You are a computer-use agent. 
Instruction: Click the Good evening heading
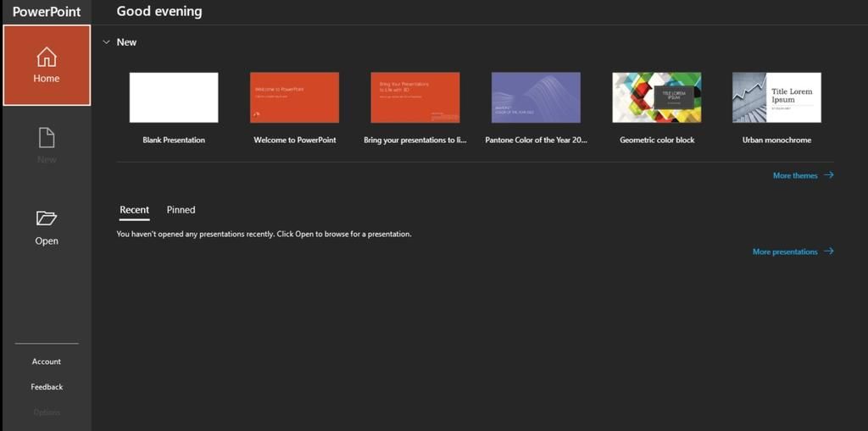point(159,11)
